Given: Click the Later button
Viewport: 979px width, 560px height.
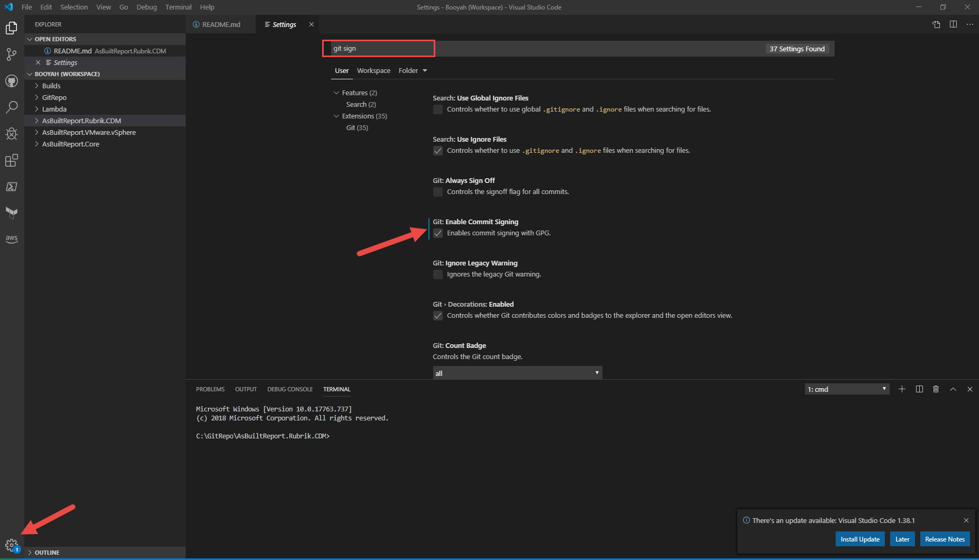Looking at the screenshot, I should click(x=902, y=539).
